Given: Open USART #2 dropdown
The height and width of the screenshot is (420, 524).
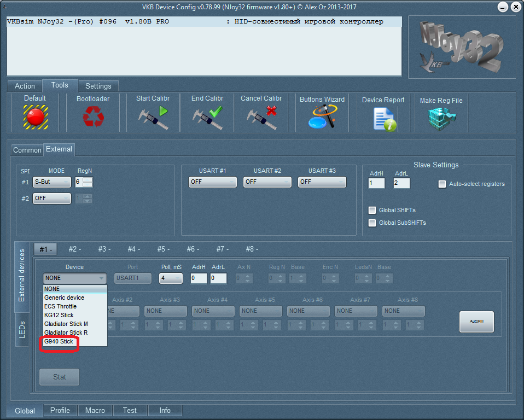Looking at the screenshot, I should (267, 182).
